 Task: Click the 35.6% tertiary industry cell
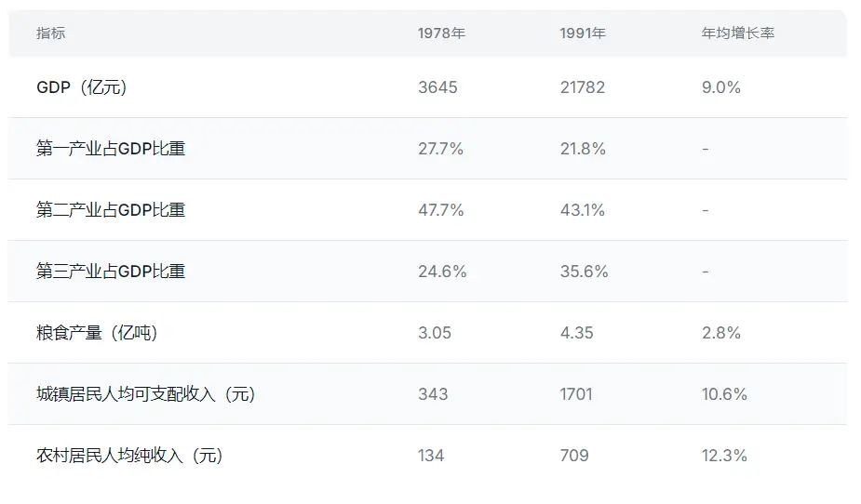click(584, 272)
